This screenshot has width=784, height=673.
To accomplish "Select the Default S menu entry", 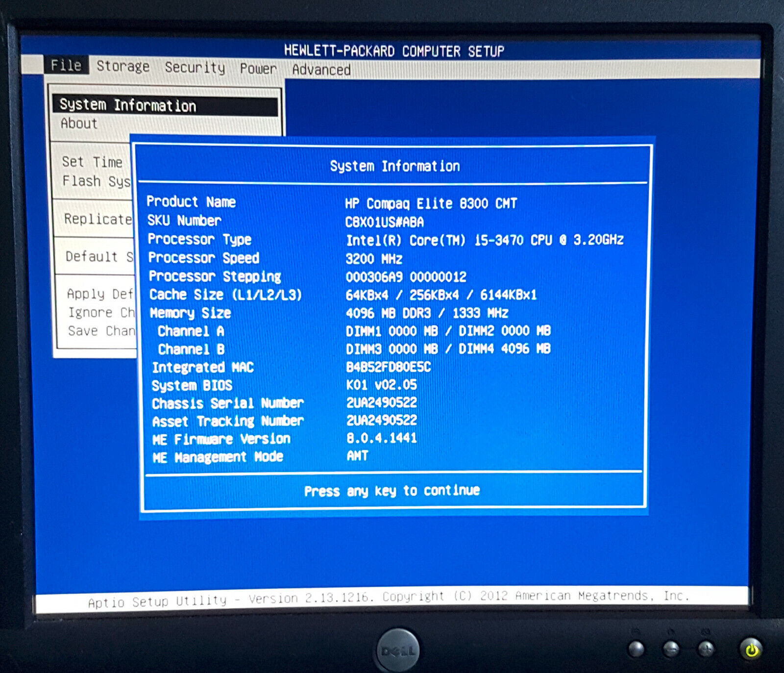I will (x=99, y=256).
